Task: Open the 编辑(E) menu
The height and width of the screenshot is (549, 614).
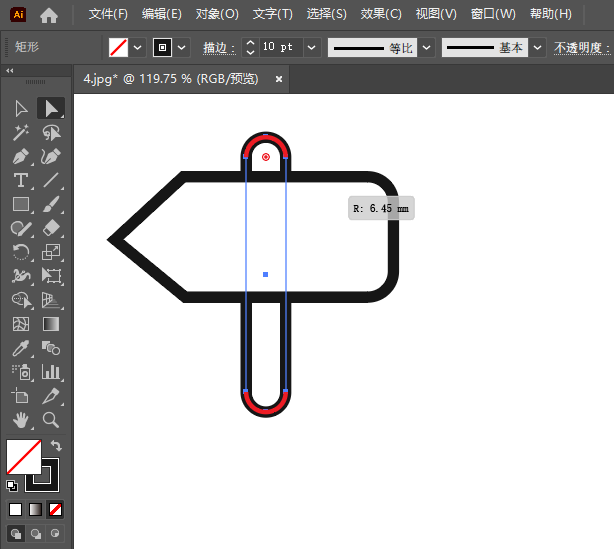Action: pyautogui.click(x=162, y=14)
